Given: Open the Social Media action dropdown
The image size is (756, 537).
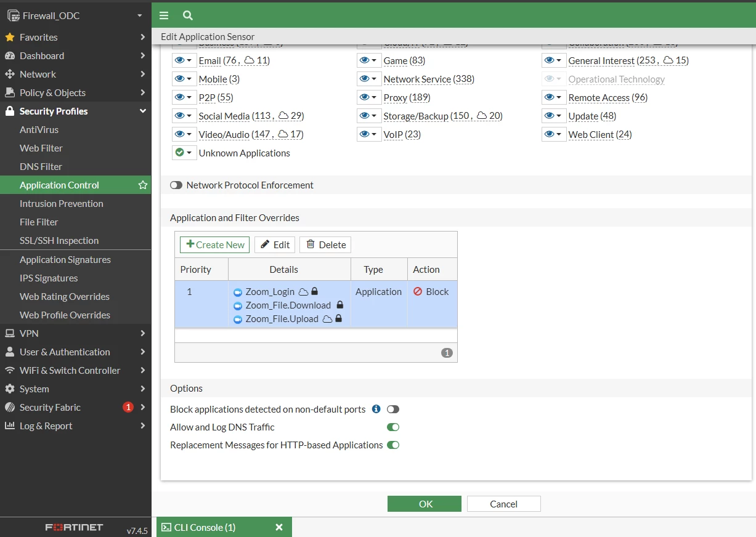Looking at the screenshot, I should 184,116.
